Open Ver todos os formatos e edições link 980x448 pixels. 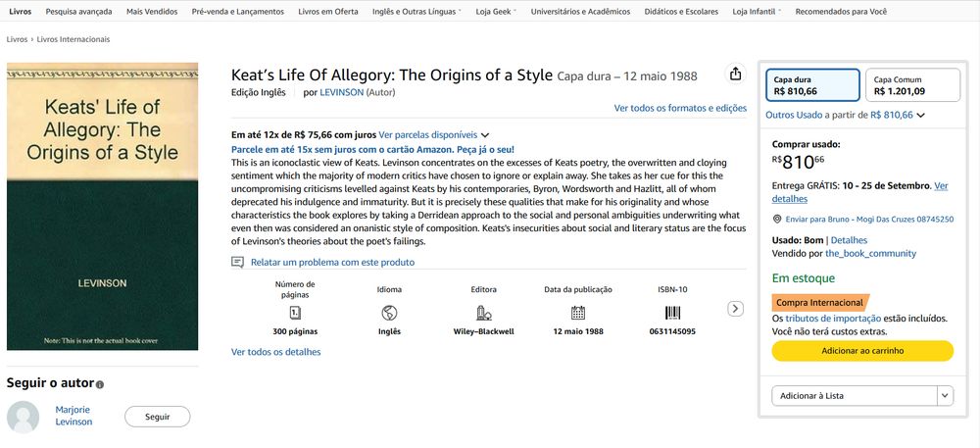[x=680, y=108]
